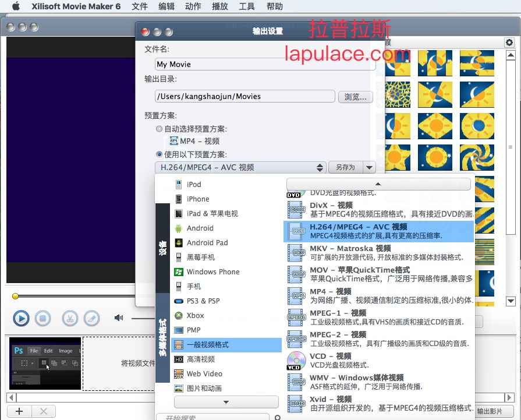Viewport: 521px width, 420px height.
Task: Pick Xvid – 视频 format
Action: click(x=379, y=403)
